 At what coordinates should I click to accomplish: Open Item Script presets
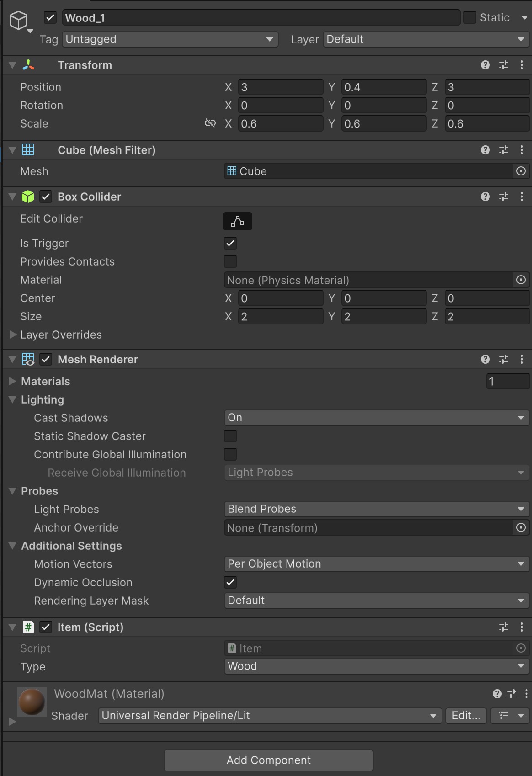(504, 627)
